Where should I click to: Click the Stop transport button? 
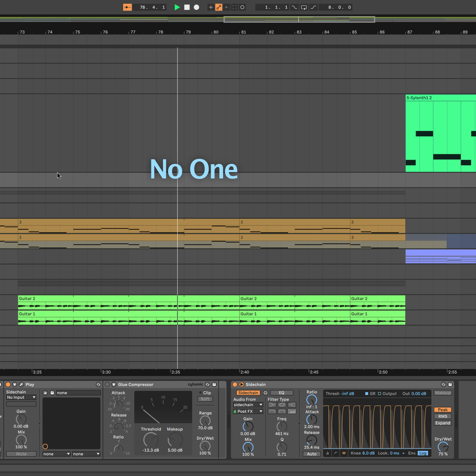(x=187, y=7)
